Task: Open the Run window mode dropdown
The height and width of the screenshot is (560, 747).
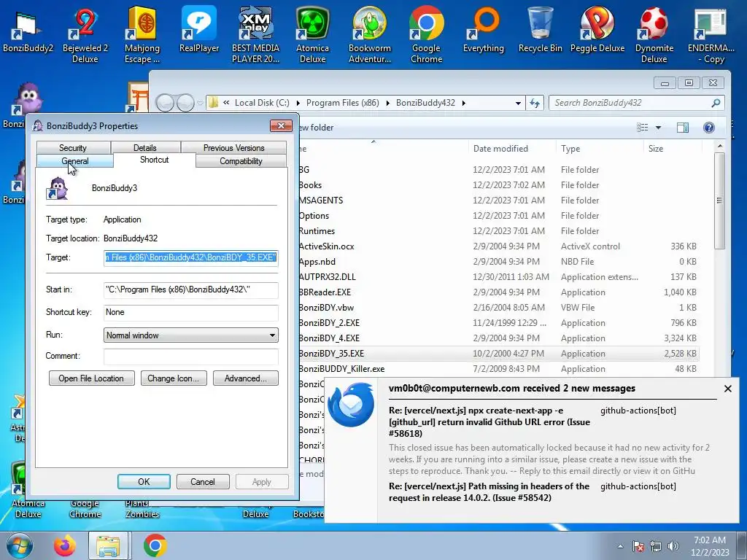Action: click(272, 335)
